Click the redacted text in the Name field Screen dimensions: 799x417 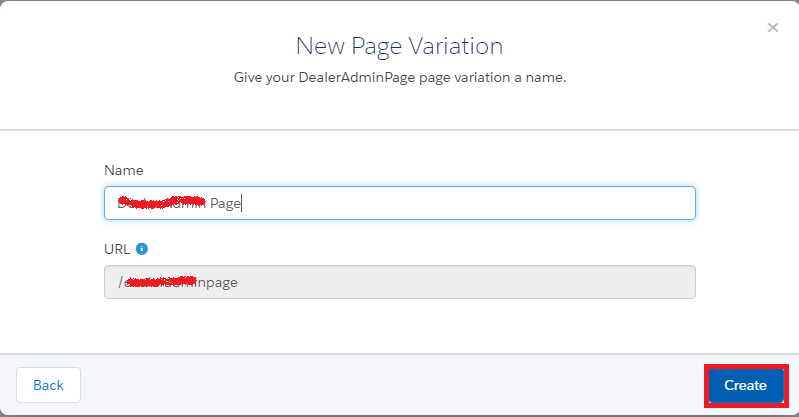[x=160, y=203]
